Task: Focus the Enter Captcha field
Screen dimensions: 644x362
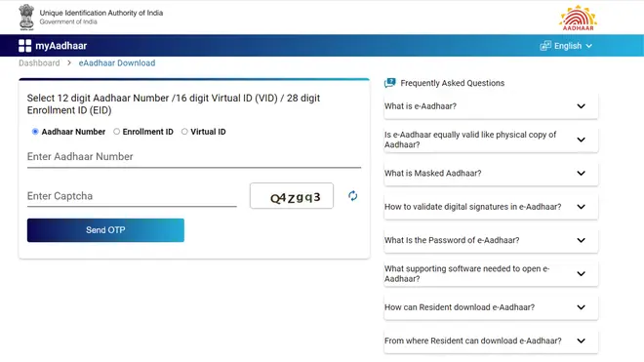Action: tap(132, 196)
